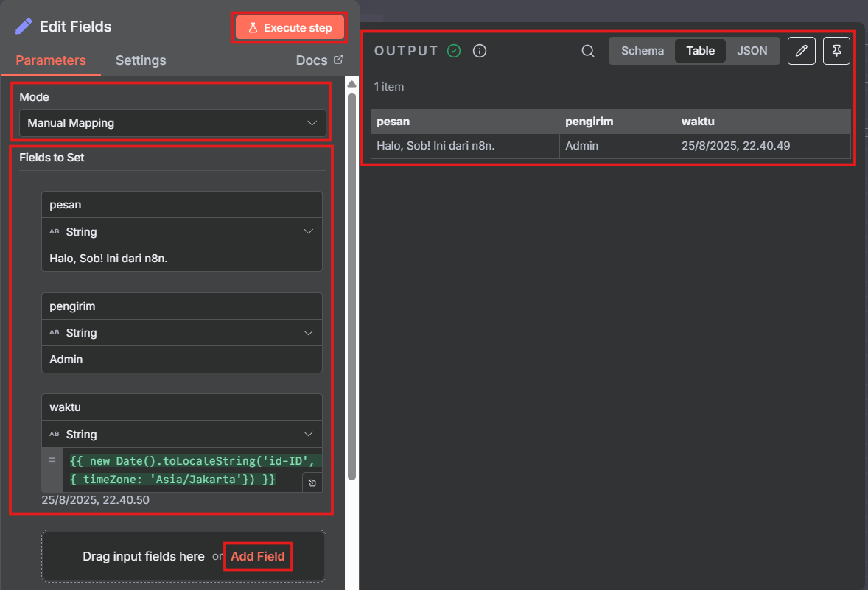Click the edit output pencil button
This screenshot has width=868, height=590.
(801, 51)
